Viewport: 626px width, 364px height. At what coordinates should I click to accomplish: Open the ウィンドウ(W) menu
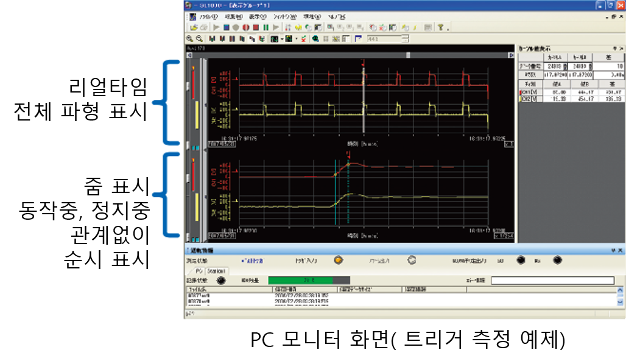pyautogui.click(x=285, y=17)
